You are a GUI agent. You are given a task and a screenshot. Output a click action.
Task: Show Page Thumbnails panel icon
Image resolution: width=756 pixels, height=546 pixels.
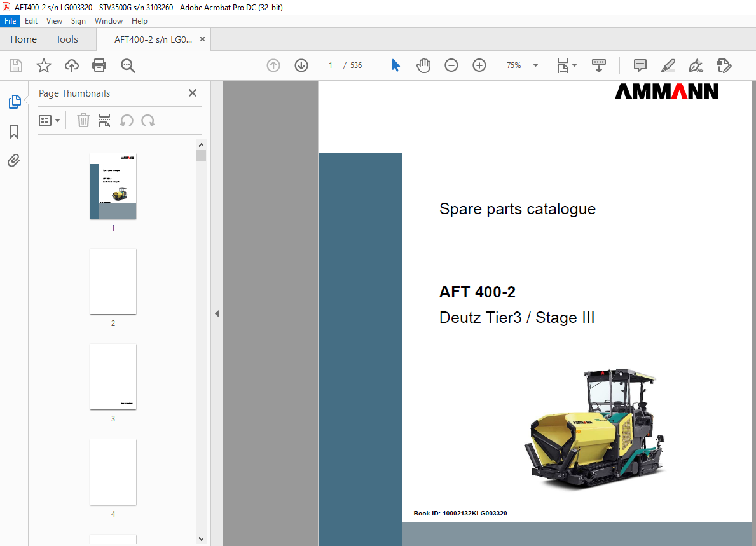[x=15, y=102]
